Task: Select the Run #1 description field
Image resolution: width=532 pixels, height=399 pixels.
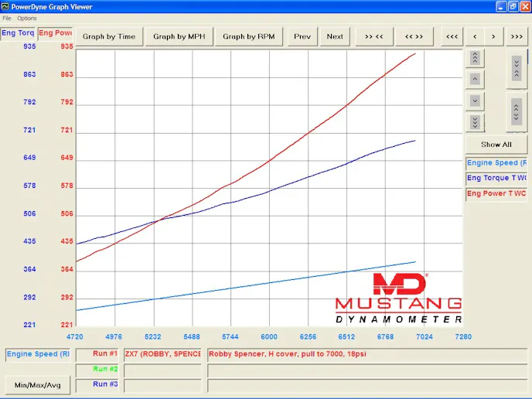Action: pos(333,354)
